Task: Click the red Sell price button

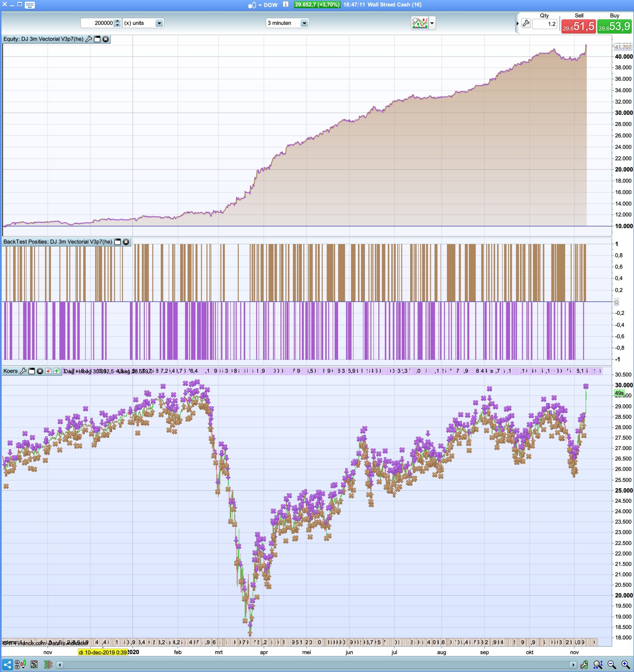Action: coord(578,26)
